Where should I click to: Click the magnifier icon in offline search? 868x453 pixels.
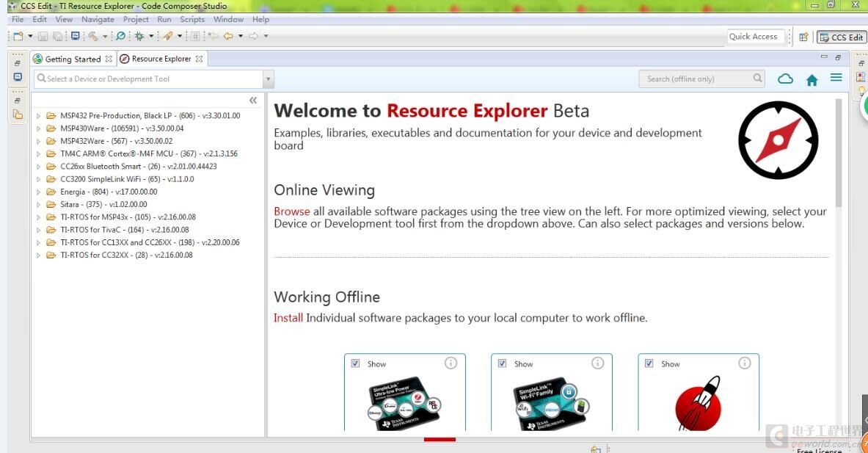pyautogui.click(x=758, y=78)
